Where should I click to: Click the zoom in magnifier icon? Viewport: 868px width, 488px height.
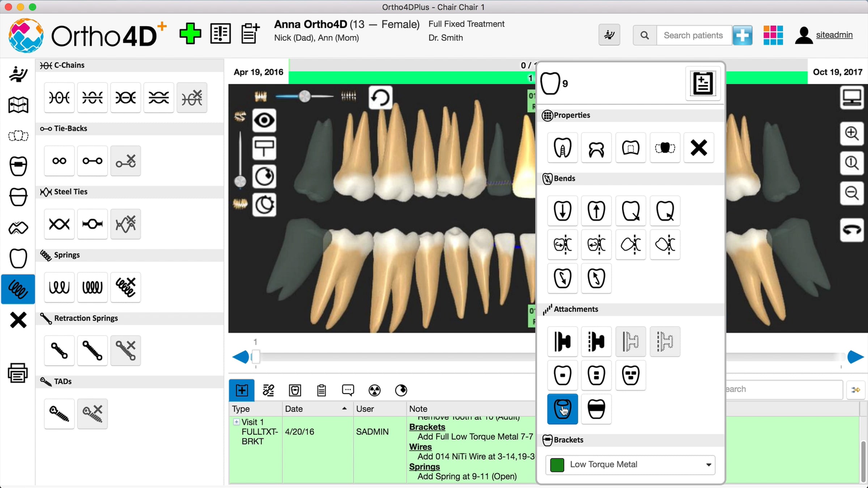852,133
